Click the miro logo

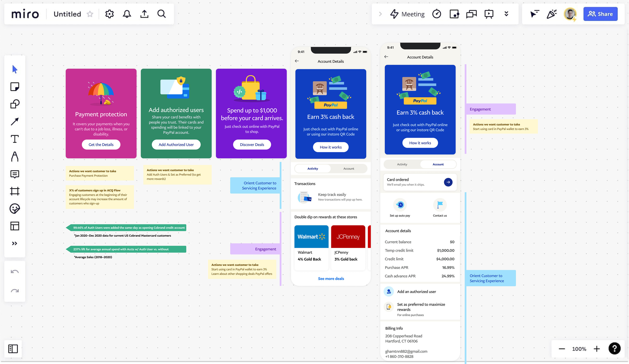(25, 14)
